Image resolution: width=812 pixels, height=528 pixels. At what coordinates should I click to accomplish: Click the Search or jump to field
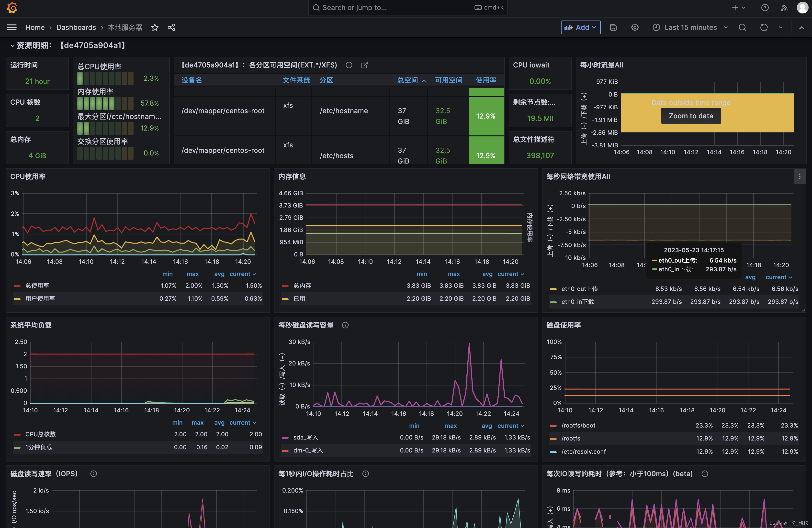point(407,8)
